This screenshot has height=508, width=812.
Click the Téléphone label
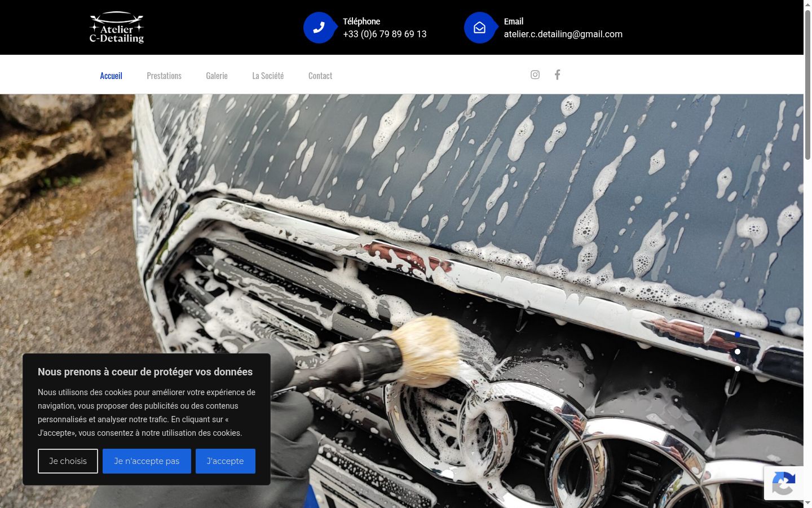[361, 21]
